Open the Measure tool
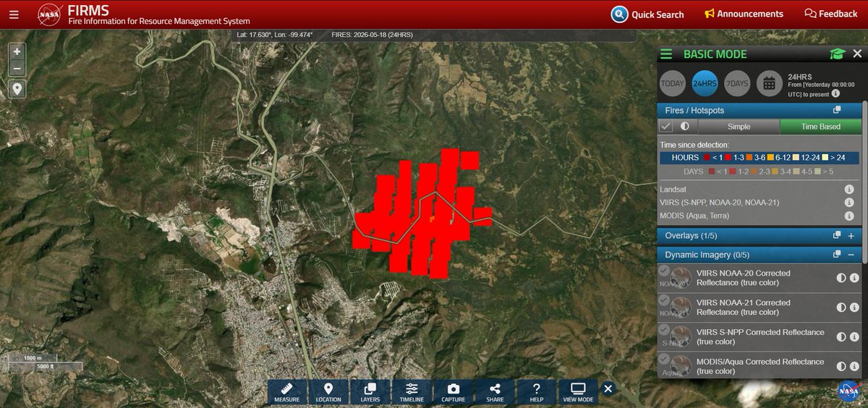Screen dimensions: 868x408 point(287,392)
